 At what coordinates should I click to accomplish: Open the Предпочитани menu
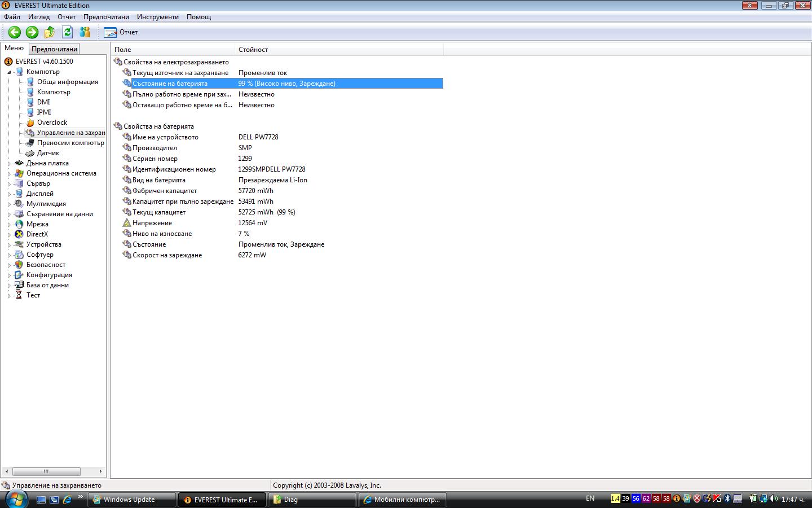(x=106, y=17)
